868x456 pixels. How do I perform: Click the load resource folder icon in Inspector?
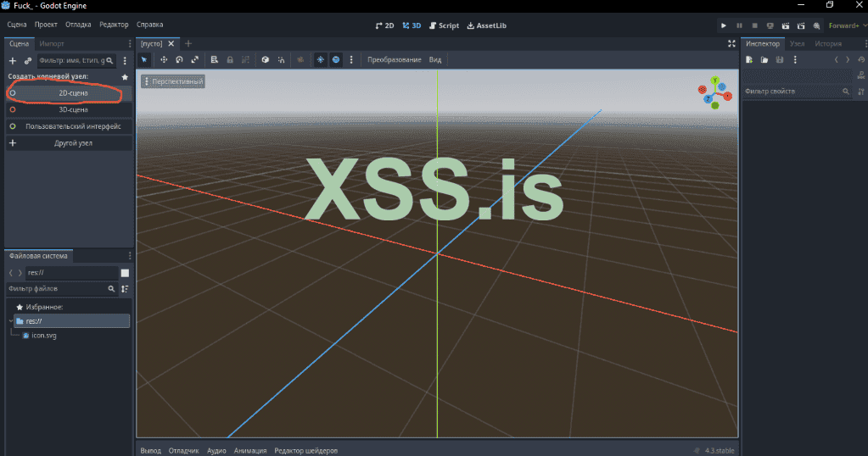pos(764,60)
